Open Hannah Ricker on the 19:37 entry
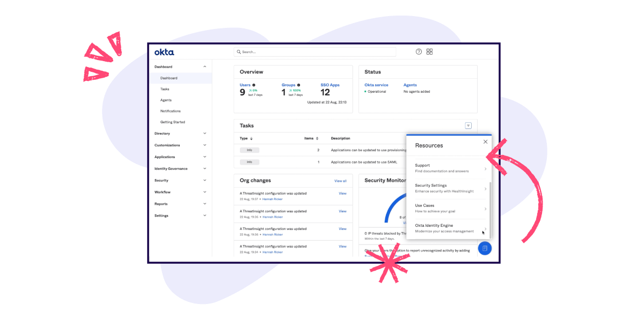Image resolution: width=644 pixels, height=326 pixels. (273, 199)
